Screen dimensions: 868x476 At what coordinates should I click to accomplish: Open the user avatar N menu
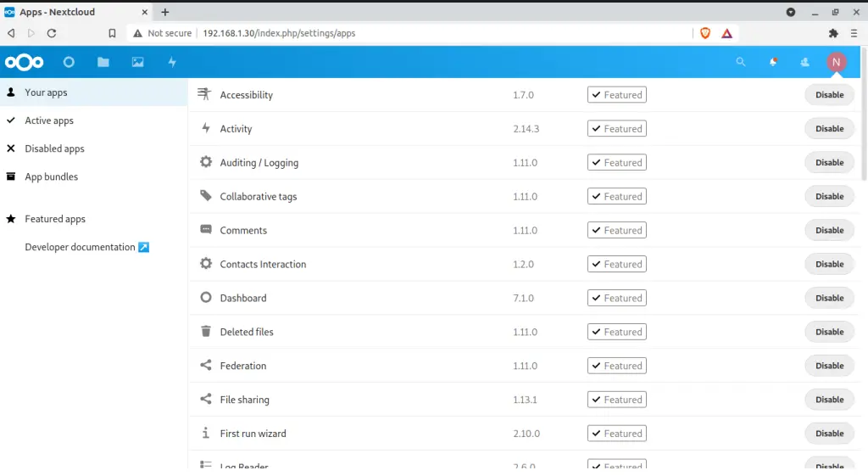[836, 62]
